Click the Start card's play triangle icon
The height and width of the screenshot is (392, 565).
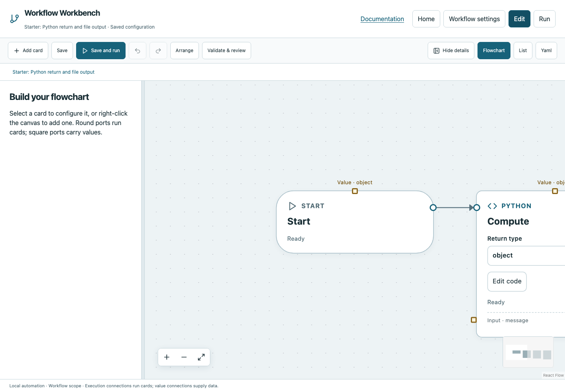click(292, 206)
